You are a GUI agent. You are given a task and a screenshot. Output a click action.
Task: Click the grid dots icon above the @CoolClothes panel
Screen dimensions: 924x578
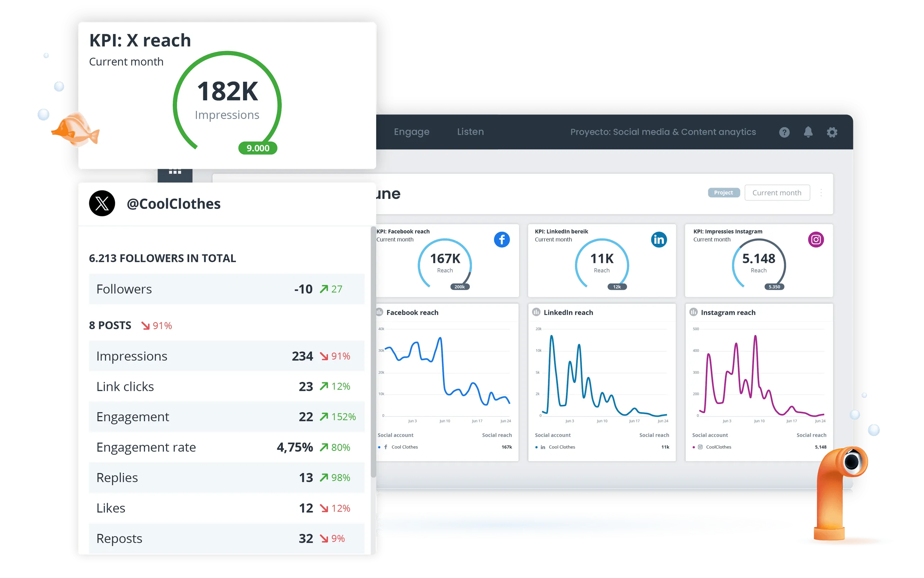(175, 172)
